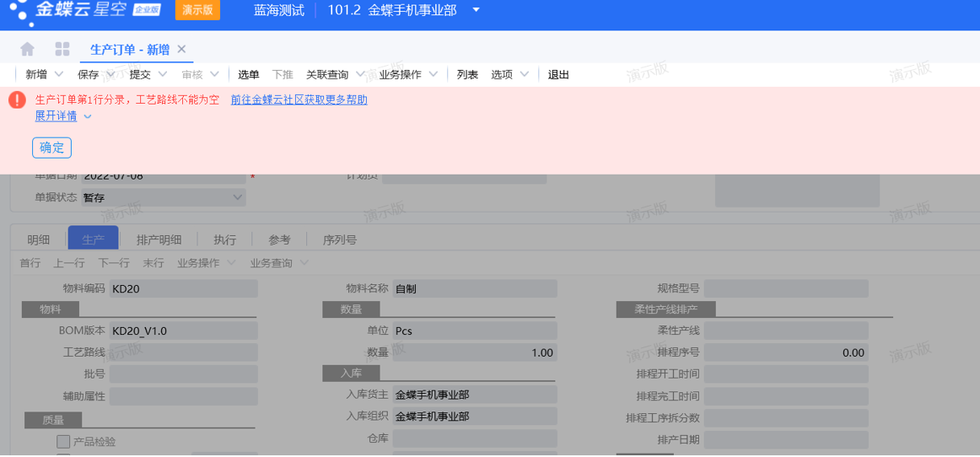This screenshot has width=980, height=457.
Task: Click 新增 in the toolbar
Action: pyautogui.click(x=36, y=74)
